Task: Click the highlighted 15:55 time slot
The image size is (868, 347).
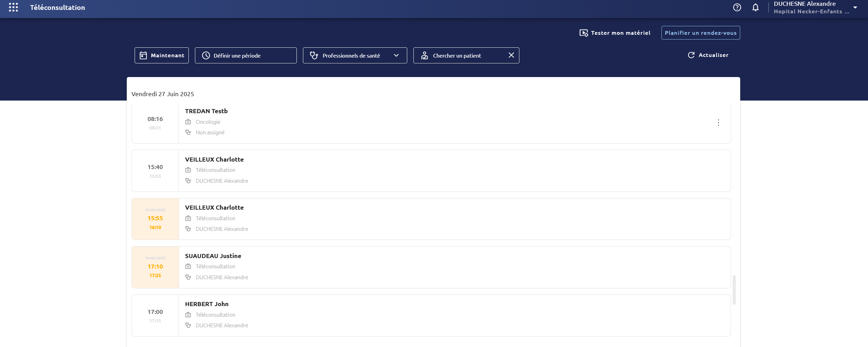Action: pyautogui.click(x=155, y=218)
